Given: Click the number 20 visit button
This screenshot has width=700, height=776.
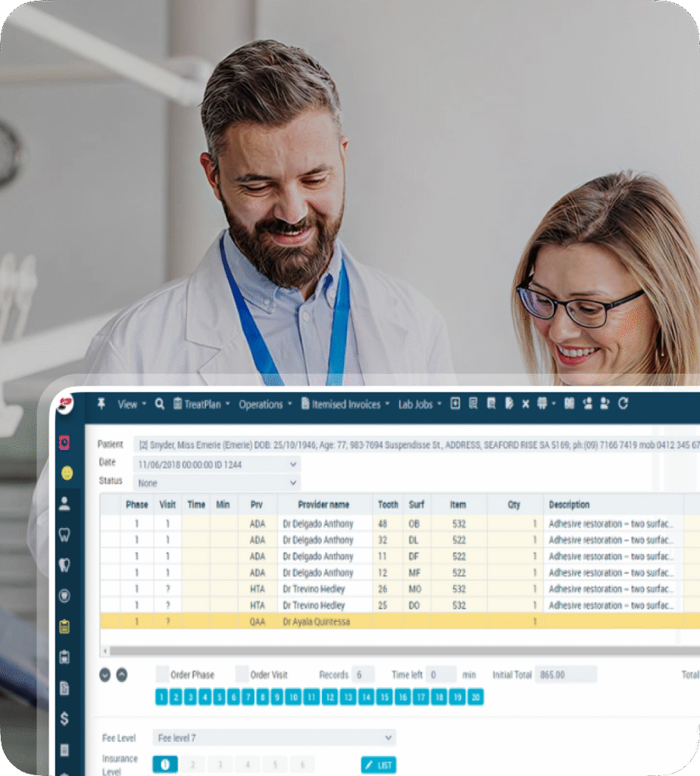Looking at the screenshot, I should [475, 697].
